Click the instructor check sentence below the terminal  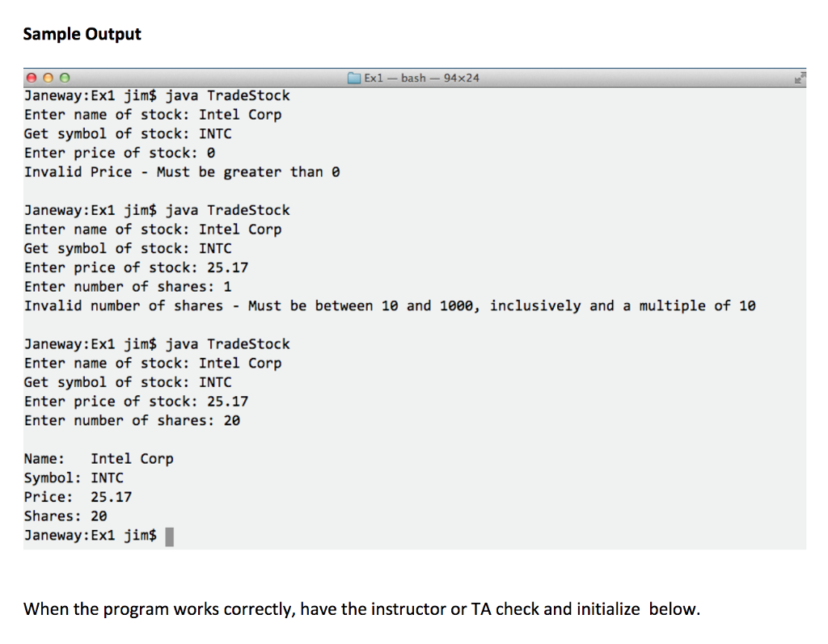point(361,609)
